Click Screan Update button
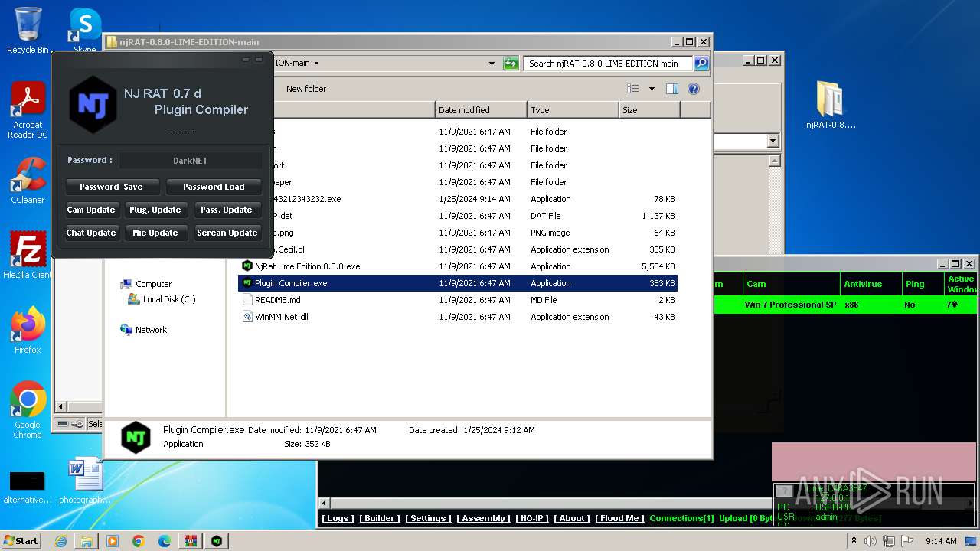The width and height of the screenshot is (980, 551). point(227,233)
